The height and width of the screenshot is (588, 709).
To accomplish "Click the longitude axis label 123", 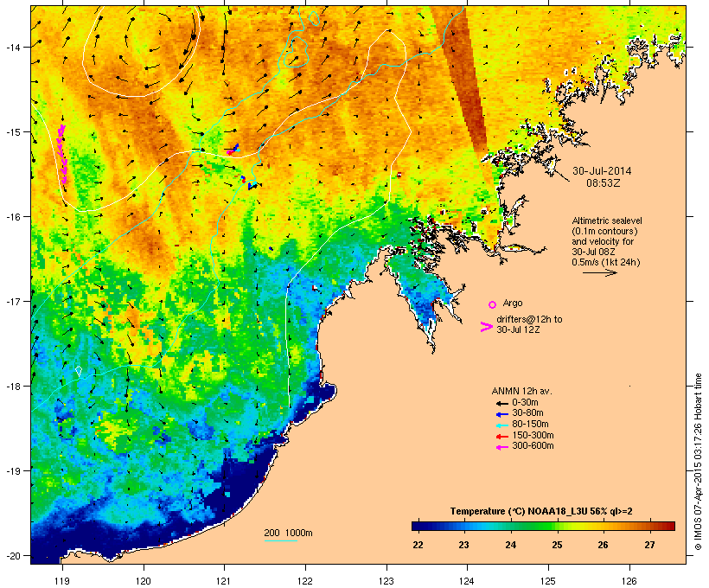I will click(386, 581).
